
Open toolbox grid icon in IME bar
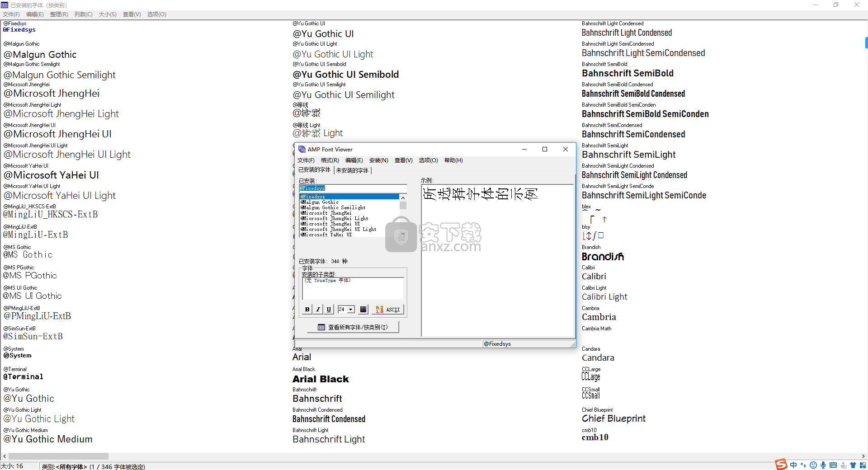tap(863, 465)
